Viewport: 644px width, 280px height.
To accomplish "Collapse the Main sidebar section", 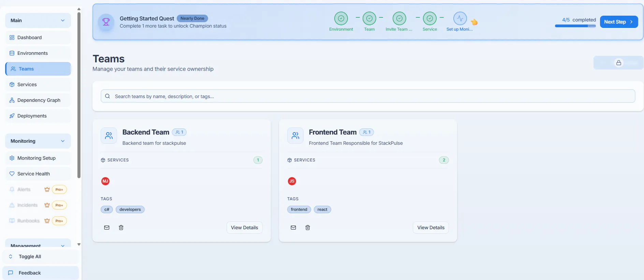I will tap(38, 20).
